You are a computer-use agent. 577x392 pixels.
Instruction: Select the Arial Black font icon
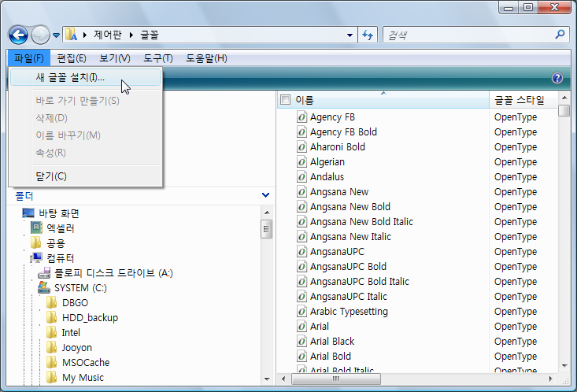(301, 341)
